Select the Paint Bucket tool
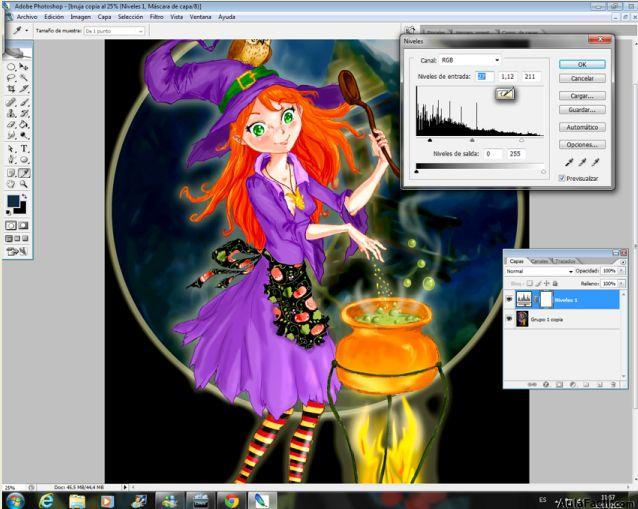This screenshot has width=638, height=509. [x=24, y=124]
